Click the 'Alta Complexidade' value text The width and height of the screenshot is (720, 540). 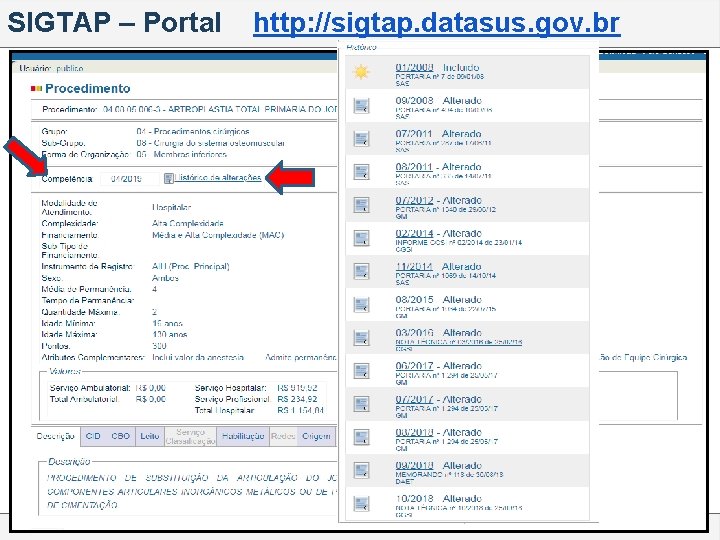click(187, 224)
